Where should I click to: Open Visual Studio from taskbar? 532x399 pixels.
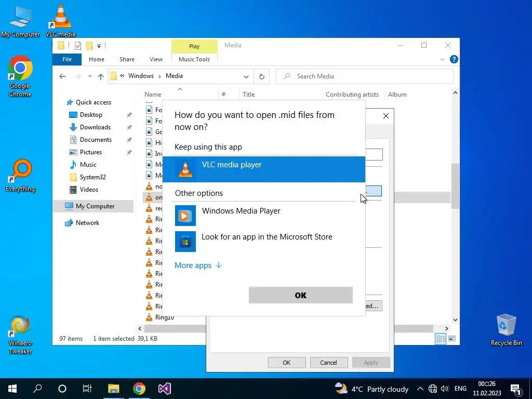pyautogui.click(x=165, y=389)
